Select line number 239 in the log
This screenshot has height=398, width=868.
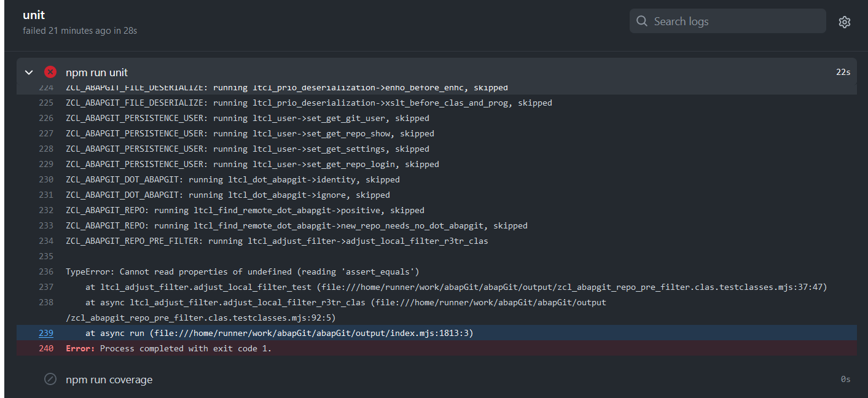tap(45, 333)
